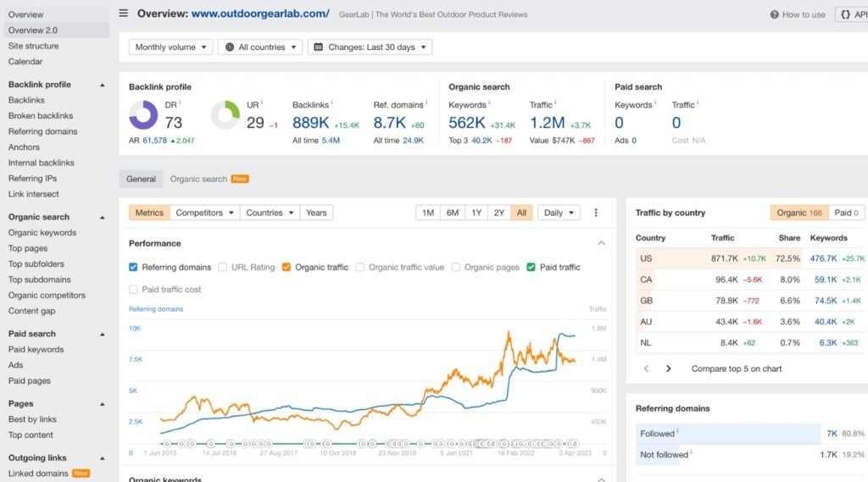Click the globe icon in All countries
868x482 pixels.
[x=229, y=47]
